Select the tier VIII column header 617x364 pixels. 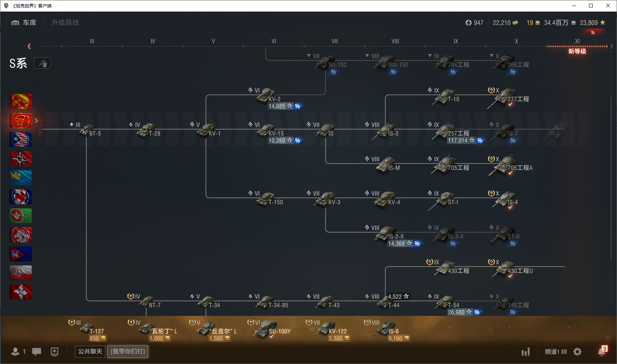[x=395, y=41]
